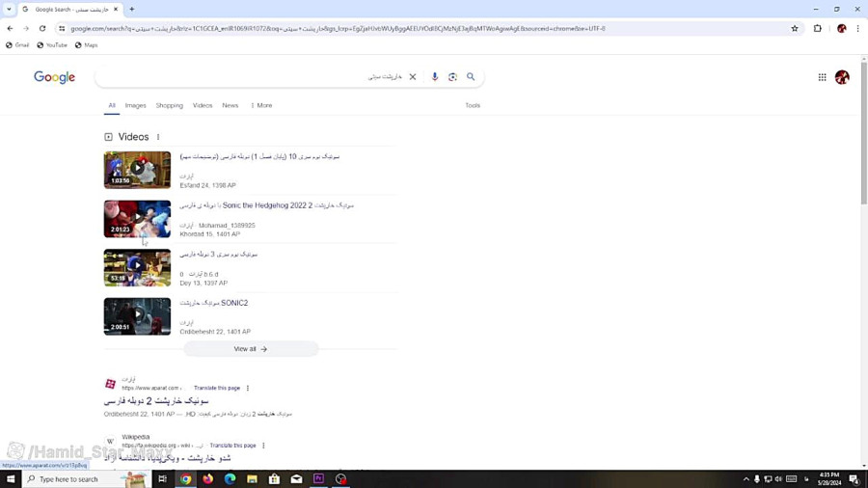
Task: Open the Google apps grid
Action: point(822,77)
